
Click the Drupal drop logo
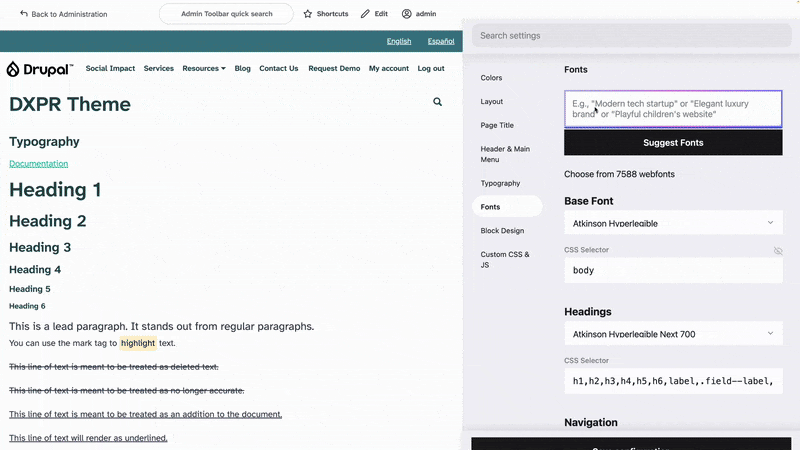point(13,69)
